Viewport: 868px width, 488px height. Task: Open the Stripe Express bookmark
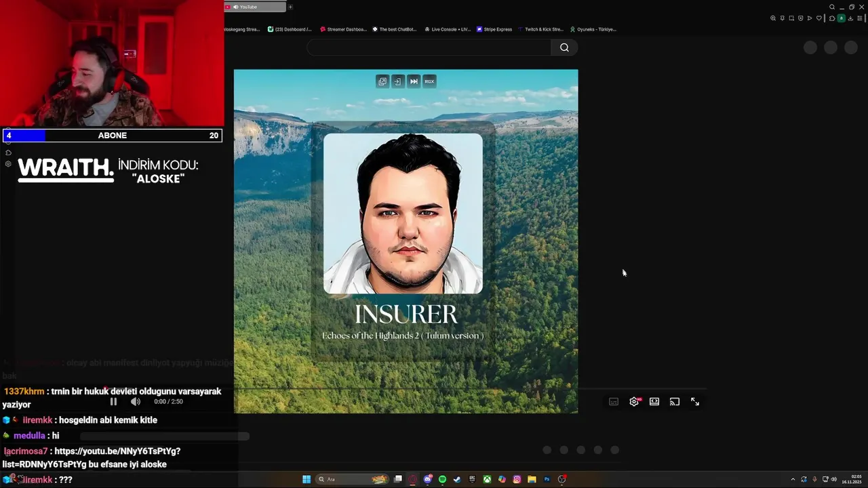(x=494, y=29)
